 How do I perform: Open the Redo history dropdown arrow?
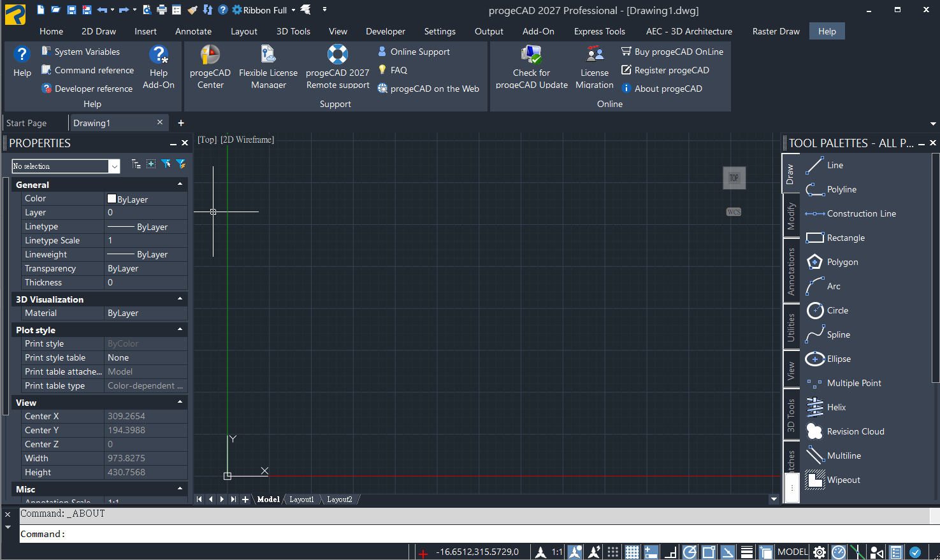134,10
